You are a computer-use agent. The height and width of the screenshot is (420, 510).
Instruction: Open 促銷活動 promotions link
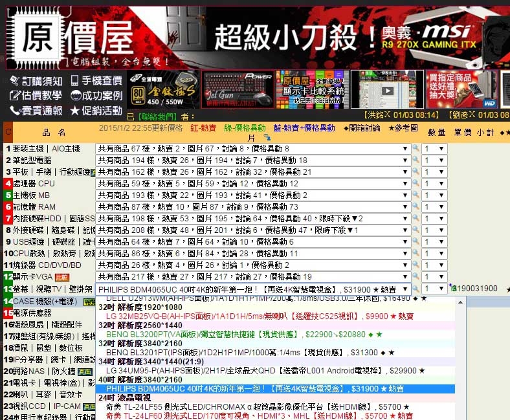96,111
